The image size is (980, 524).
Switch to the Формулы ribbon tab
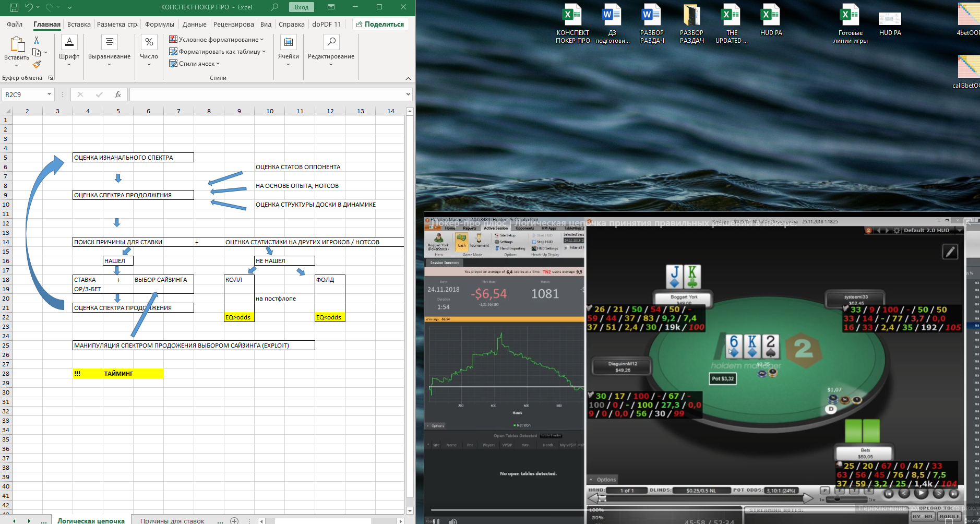click(160, 24)
